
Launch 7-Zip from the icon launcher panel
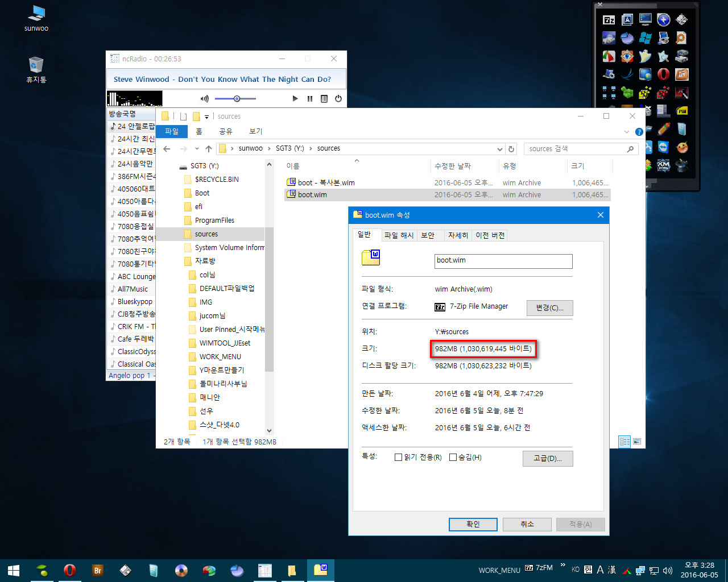pyautogui.click(x=609, y=20)
